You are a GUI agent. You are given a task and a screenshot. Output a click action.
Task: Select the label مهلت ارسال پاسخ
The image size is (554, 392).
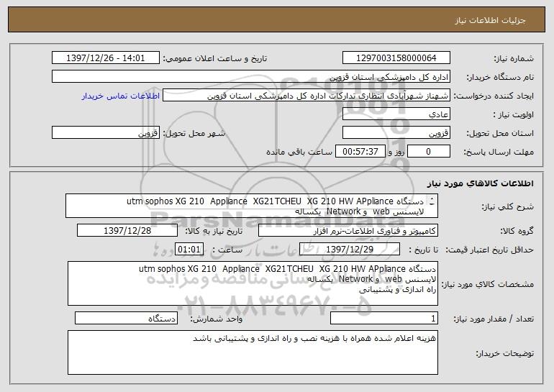coord(499,152)
